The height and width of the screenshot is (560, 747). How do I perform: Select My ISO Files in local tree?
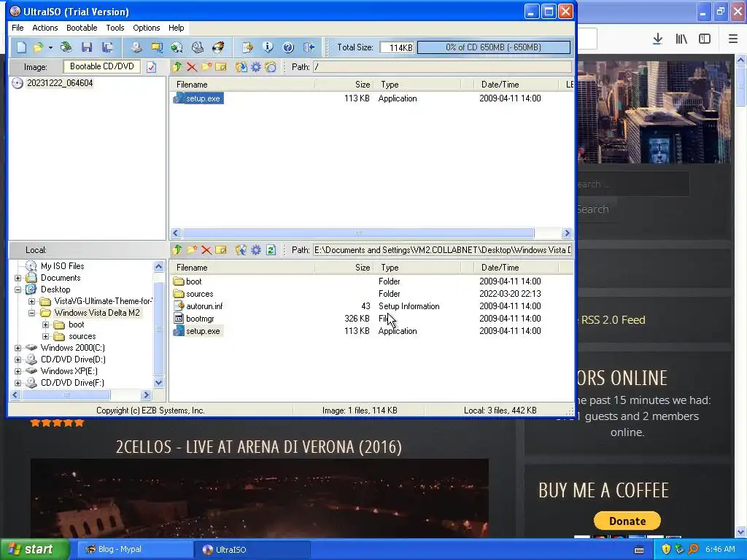[63, 266]
